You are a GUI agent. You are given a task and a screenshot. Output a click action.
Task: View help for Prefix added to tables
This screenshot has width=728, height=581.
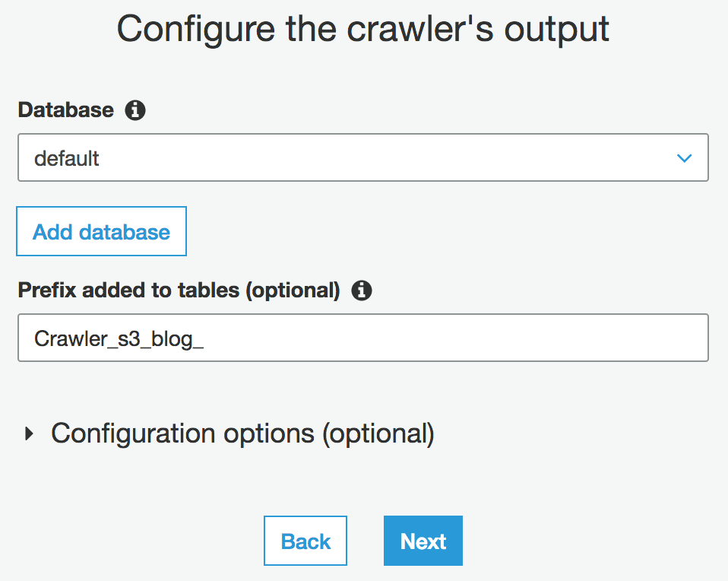tap(362, 290)
